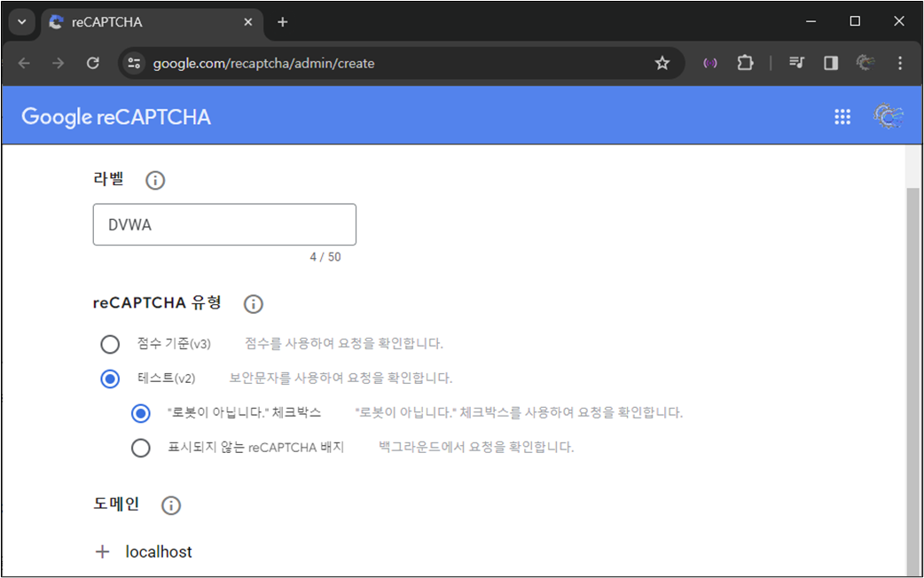The image size is (924, 578).
Task: Open a new browser tab
Action: point(282,22)
